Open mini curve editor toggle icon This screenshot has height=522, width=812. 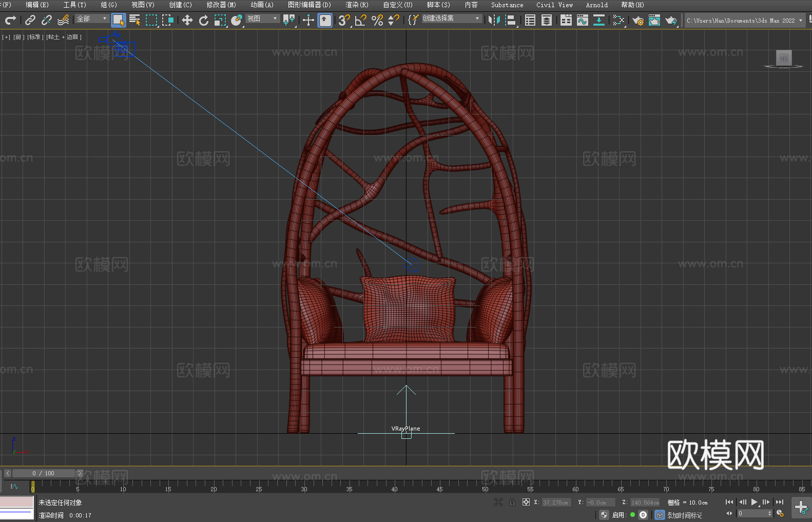click(x=14, y=486)
